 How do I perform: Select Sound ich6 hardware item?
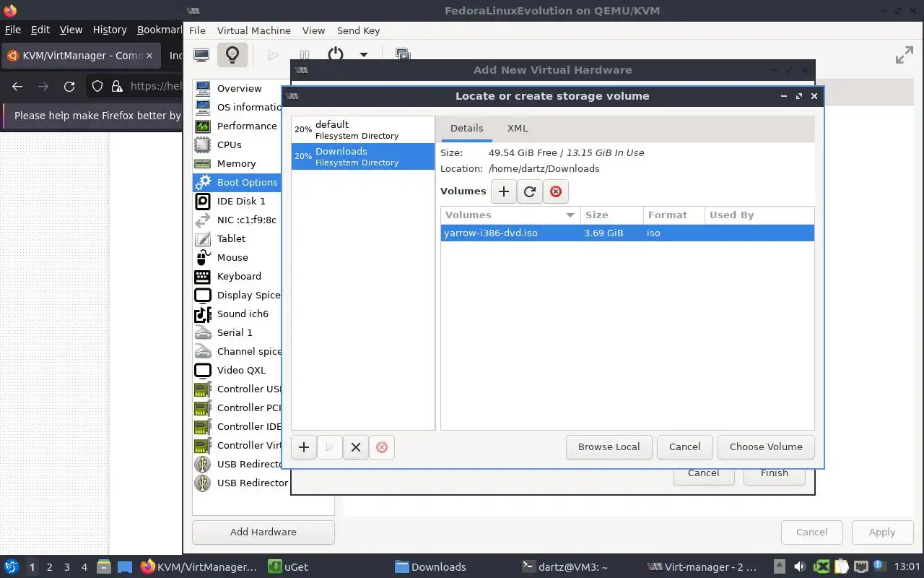(x=237, y=314)
